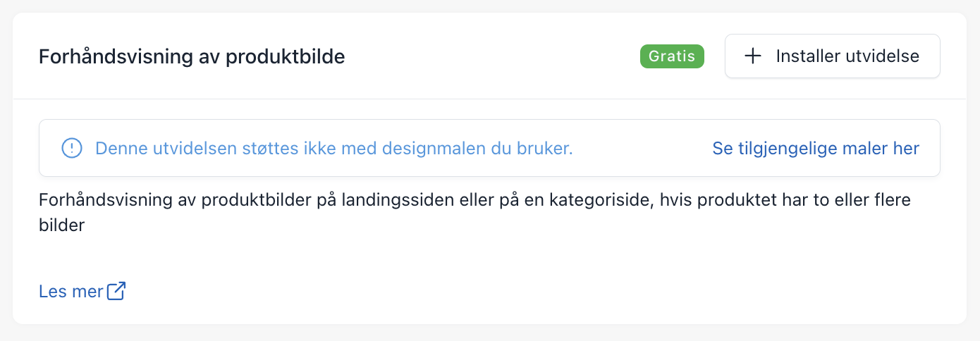The height and width of the screenshot is (341, 980).
Task: Click the word 'Gratis' in the badge
Action: (x=672, y=56)
